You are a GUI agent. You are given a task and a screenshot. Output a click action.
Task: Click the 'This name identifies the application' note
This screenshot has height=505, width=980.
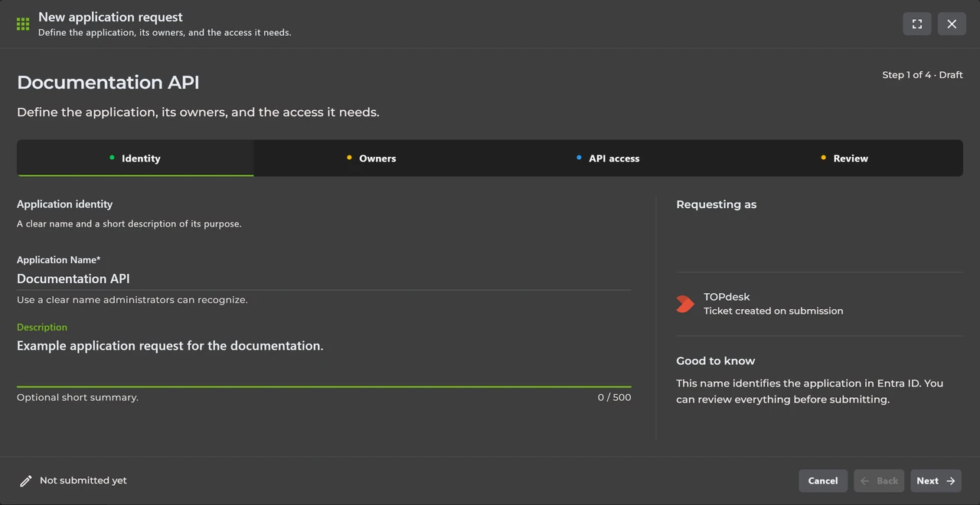coord(809,391)
